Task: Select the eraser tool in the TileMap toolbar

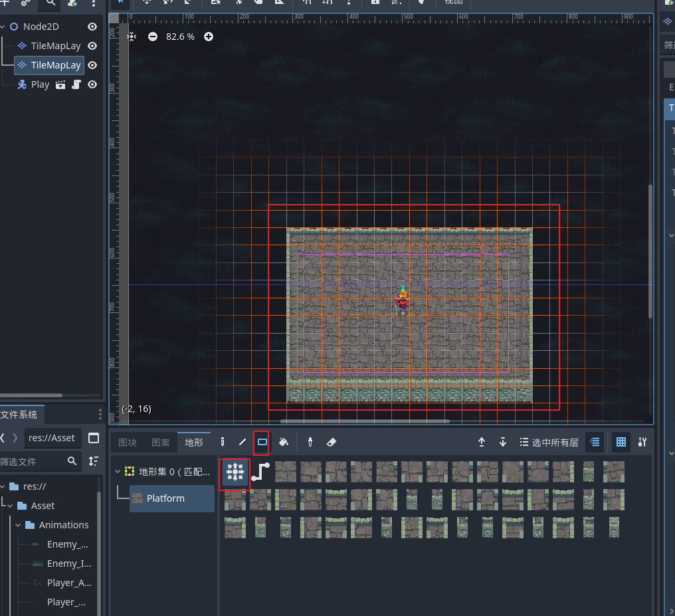Action: pyautogui.click(x=331, y=442)
